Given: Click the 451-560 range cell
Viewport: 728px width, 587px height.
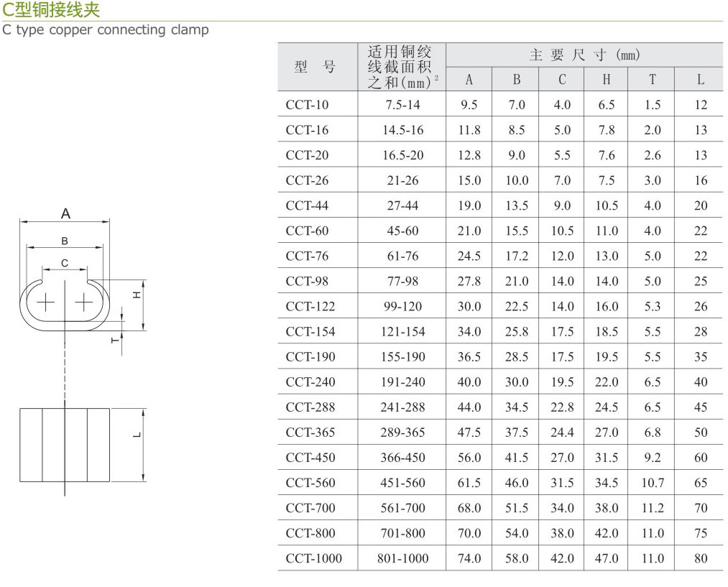Looking at the screenshot, I should [x=402, y=483].
